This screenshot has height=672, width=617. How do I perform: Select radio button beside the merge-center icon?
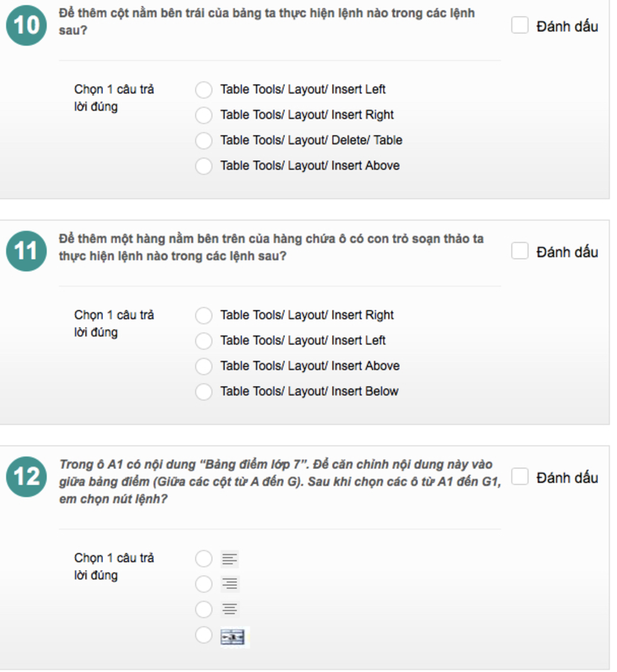(x=204, y=635)
